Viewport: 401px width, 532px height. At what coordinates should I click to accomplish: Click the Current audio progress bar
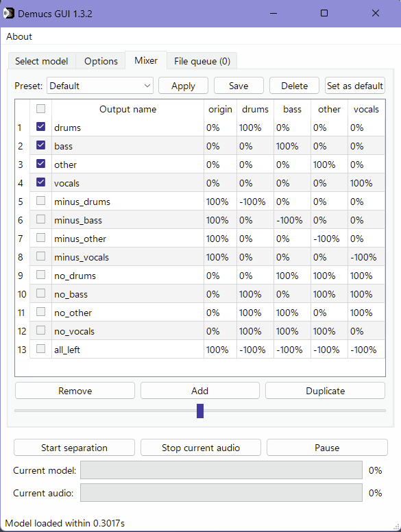221,493
